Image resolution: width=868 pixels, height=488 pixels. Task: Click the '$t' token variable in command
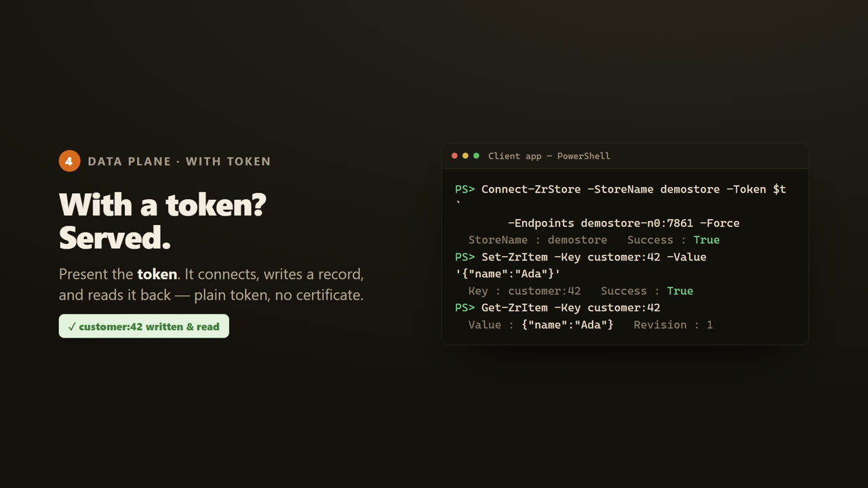779,189
